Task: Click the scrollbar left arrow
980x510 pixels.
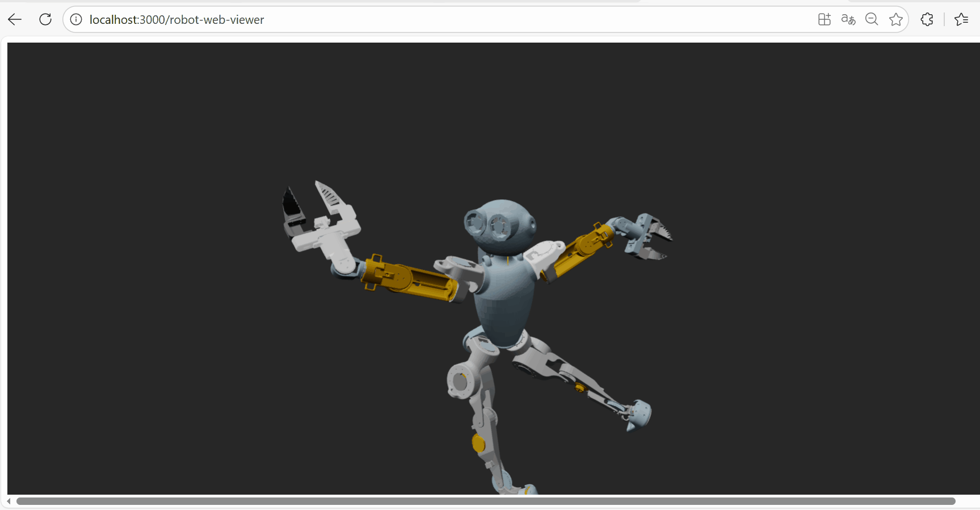Action: [x=9, y=501]
